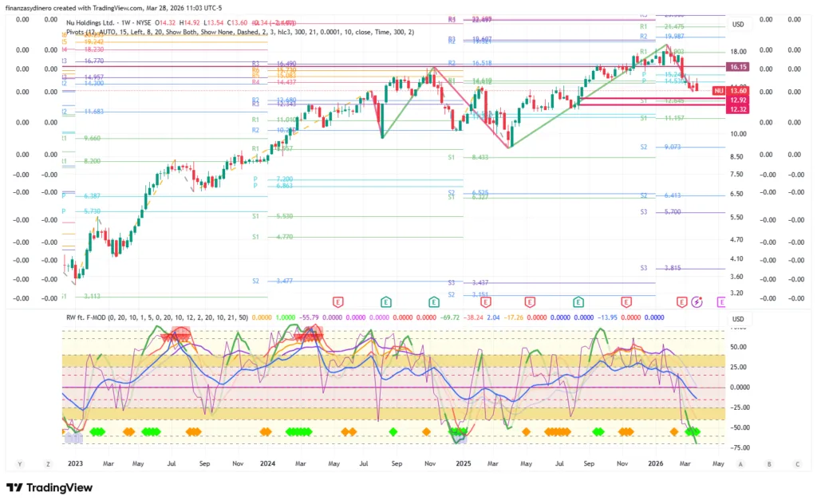Click the 16.15 price label on the scale
This screenshot has height=504, width=817.
[x=738, y=67]
